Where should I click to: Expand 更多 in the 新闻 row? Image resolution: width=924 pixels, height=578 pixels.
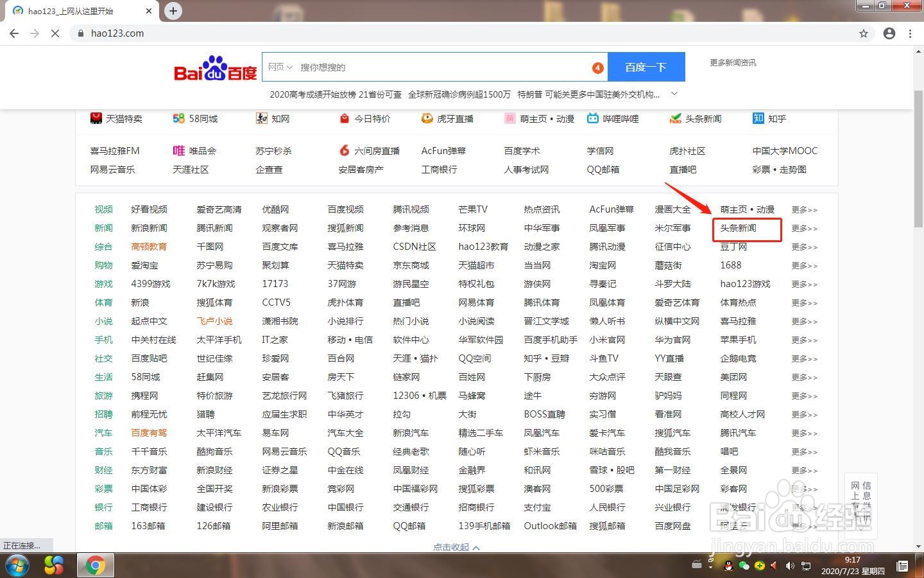804,228
